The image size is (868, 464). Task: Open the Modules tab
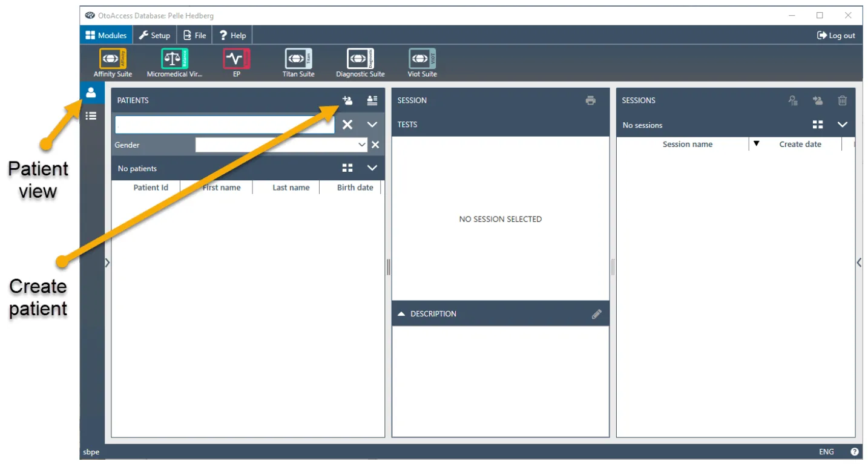106,35
